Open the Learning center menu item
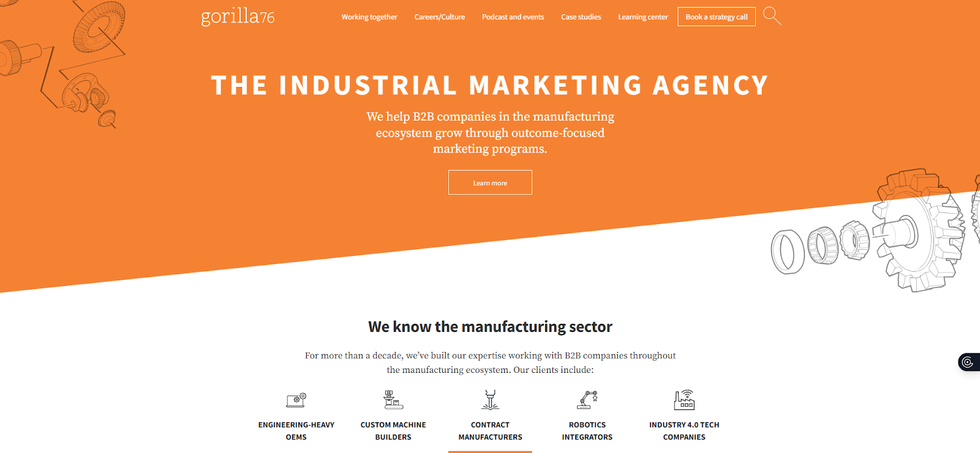This screenshot has height=453, width=980. coord(643,17)
